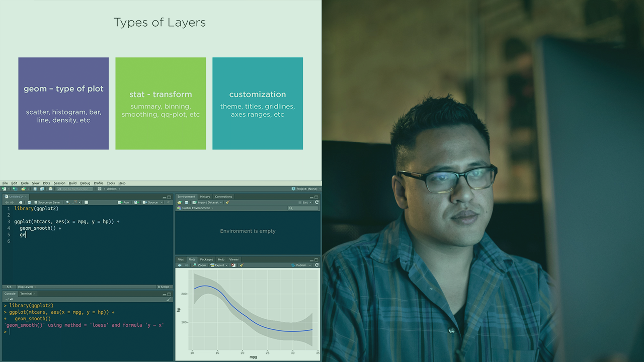The width and height of the screenshot is (644, 362).
Task: Click the Go to file/function field
Action: [x=73, y=189]
